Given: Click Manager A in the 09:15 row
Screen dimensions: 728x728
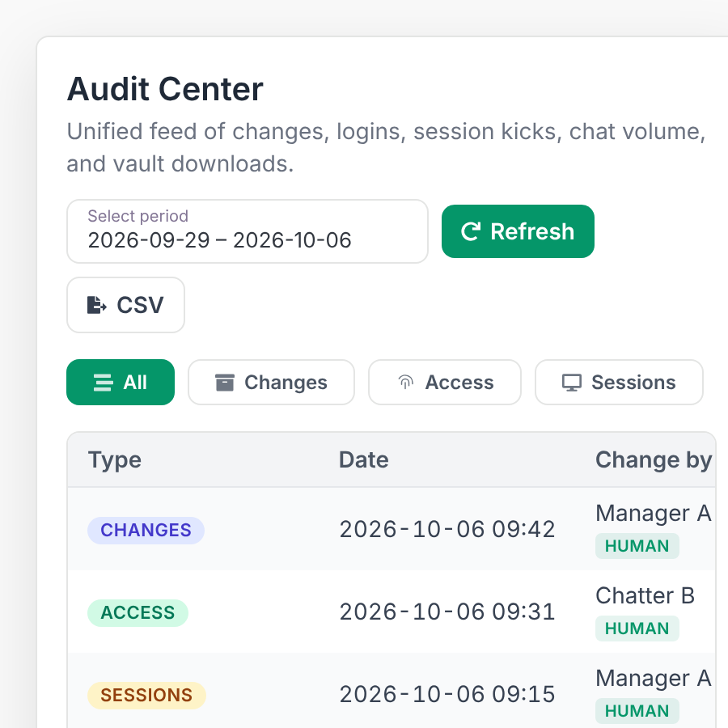Looking at the screenshot, I should coord(654,679).
